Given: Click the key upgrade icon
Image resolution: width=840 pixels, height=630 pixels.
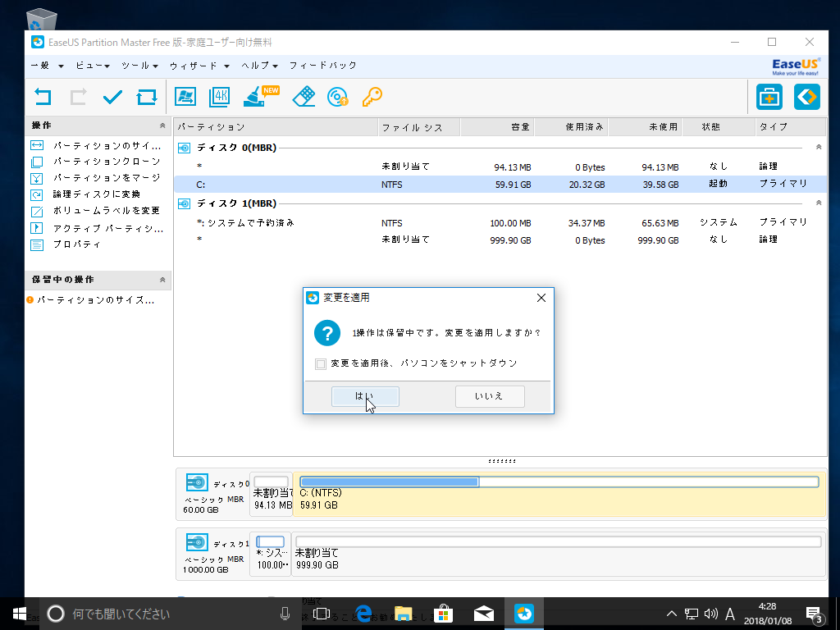Looking at the screenshot, I should point(372,97).
